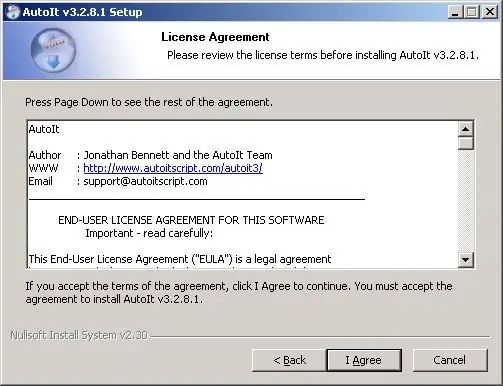Click the "Important - read carefully" line
Viewport: 503px width, 386px height.
click(149, 233)
